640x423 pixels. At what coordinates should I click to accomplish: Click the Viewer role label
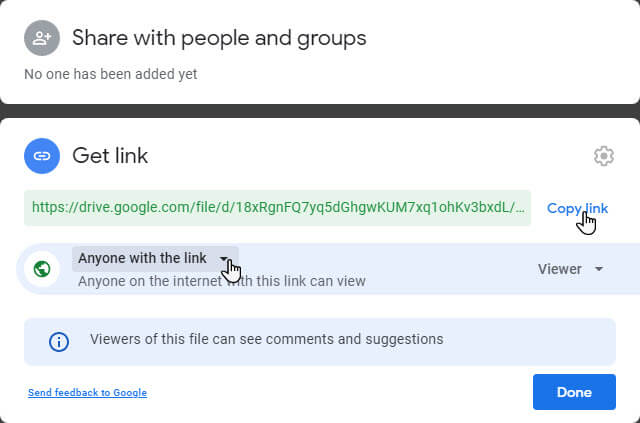pos(560,269)
